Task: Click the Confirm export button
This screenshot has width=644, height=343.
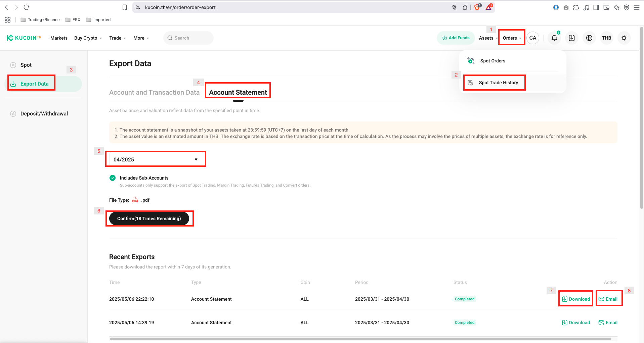Action: pyautogui.click(x=149, y=218)
